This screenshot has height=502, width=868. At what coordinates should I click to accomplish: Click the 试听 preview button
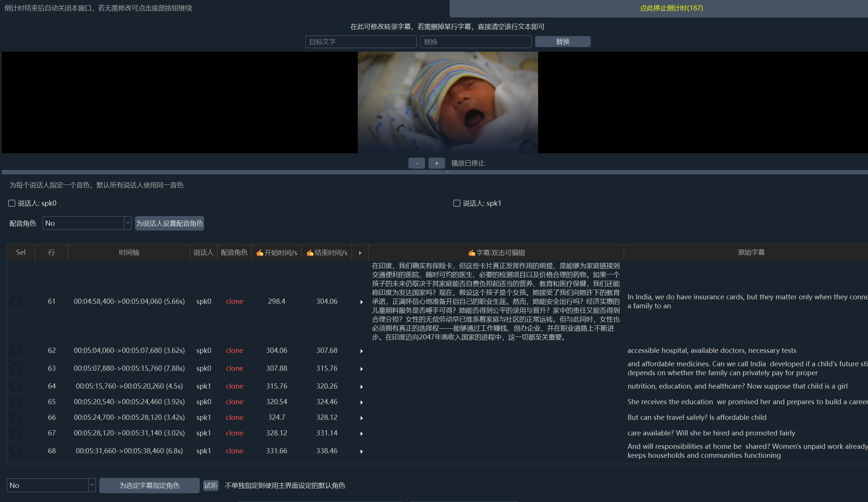point(210,485)
